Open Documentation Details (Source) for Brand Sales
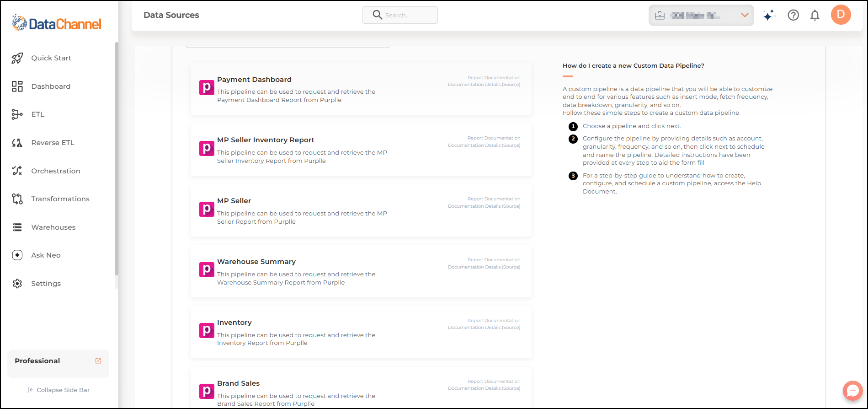The width and height of the screenshot is (868, 409). tap(484, 388)
